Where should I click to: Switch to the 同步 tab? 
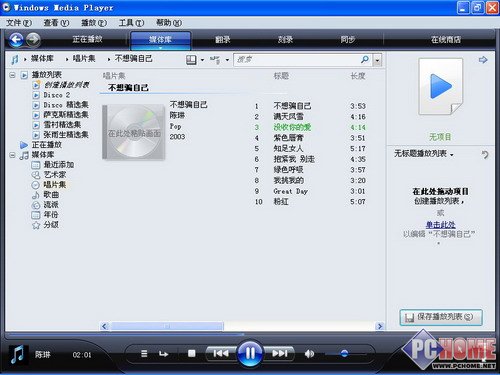348,40
